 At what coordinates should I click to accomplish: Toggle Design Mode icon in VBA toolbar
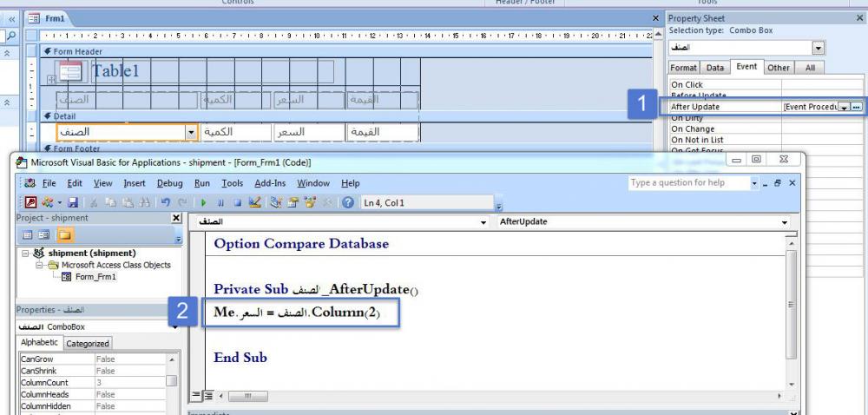(x=254, y=202)
